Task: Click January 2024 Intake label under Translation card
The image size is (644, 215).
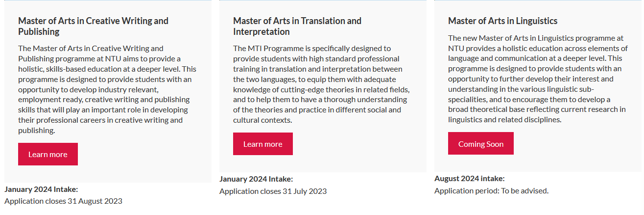Action: [256, 179]
